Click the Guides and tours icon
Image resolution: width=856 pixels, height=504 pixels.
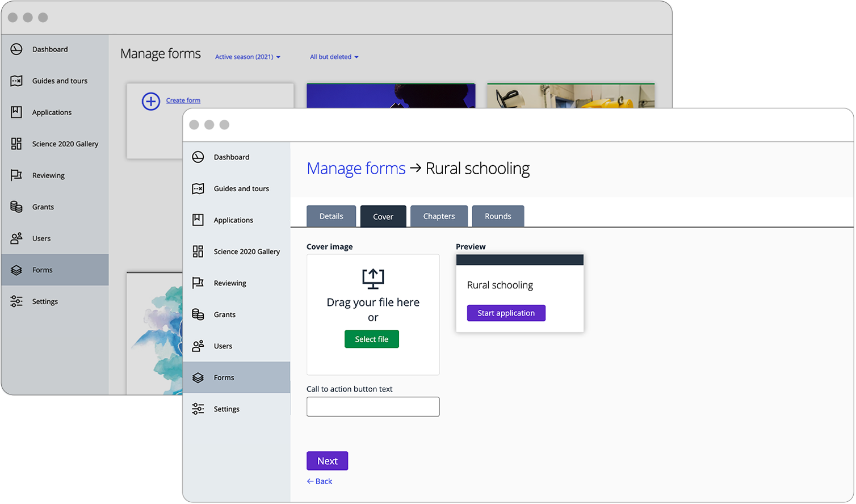[x=198, y=188]
